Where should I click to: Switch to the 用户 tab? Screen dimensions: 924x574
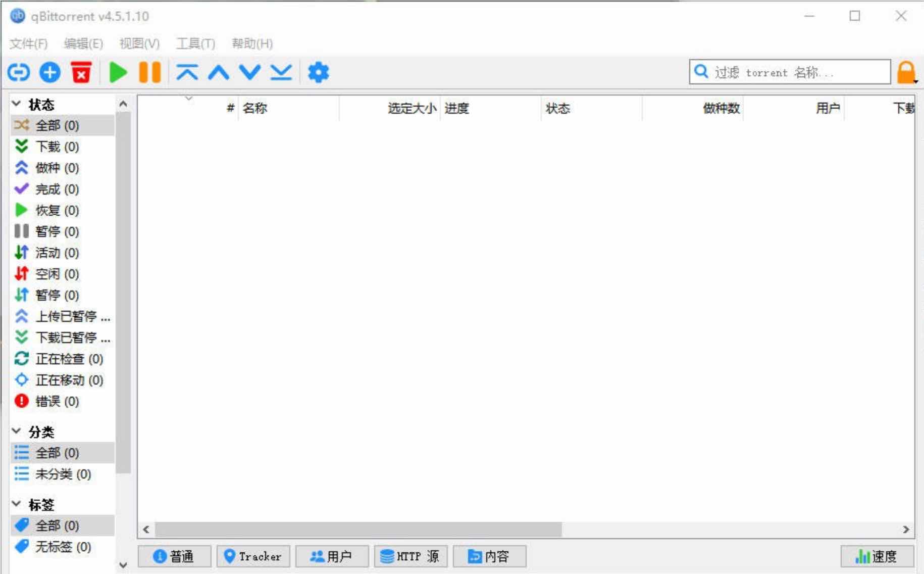click(x=332, y=556)
